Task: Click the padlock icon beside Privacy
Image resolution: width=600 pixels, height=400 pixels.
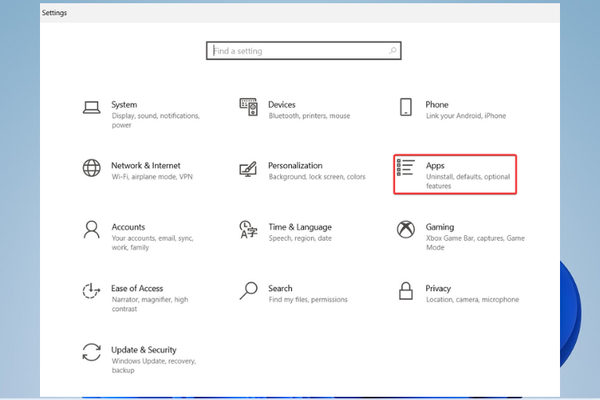Action: [x=406, y=291]
